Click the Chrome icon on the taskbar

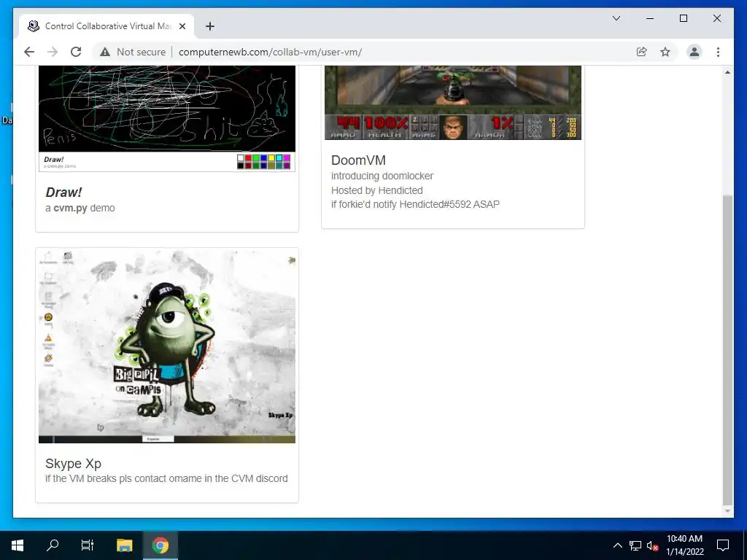160,545
